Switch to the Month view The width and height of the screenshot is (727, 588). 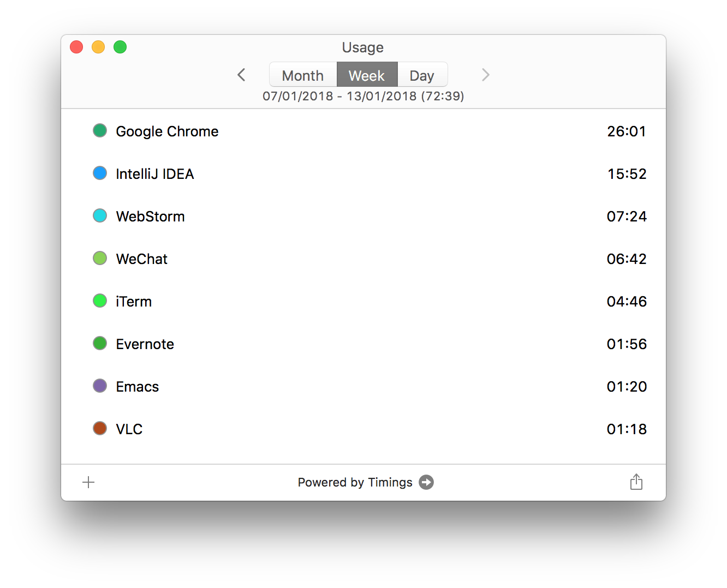[302, 75]
